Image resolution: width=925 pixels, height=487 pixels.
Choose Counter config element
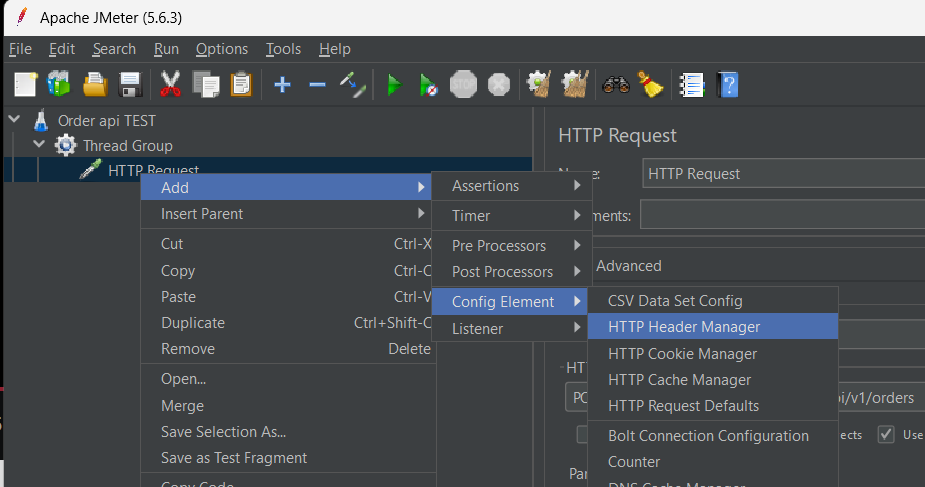tap(713, 462)
